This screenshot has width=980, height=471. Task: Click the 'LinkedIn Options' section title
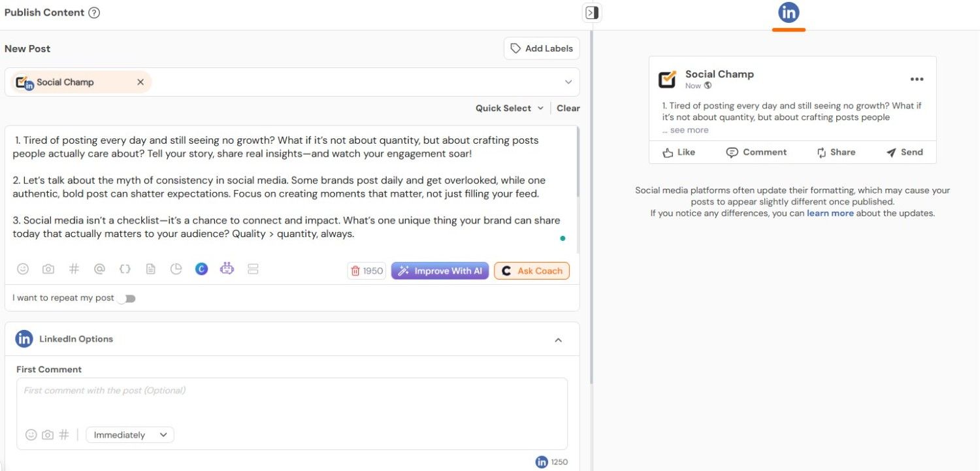pyautogui.click(x=76, y=338)
